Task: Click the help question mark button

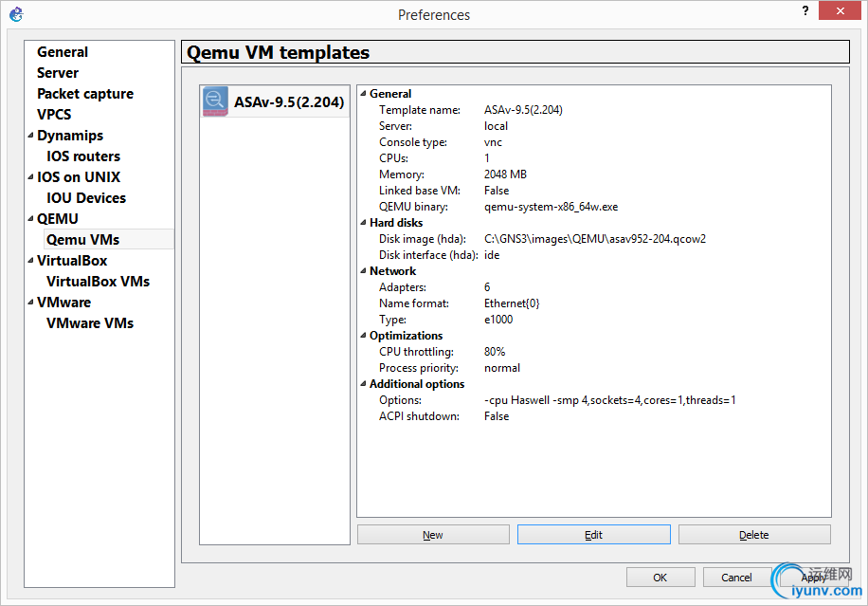Action: click(x=805, y=10)
